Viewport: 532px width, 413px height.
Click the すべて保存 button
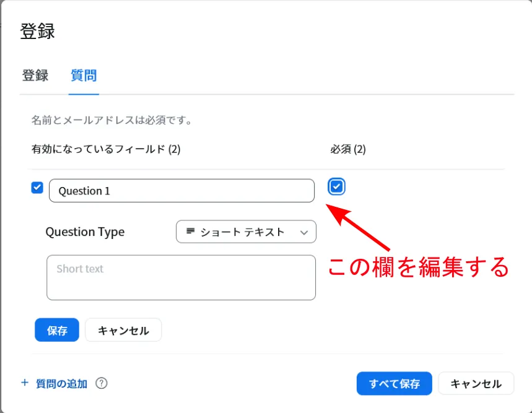(x=395, y=383)
